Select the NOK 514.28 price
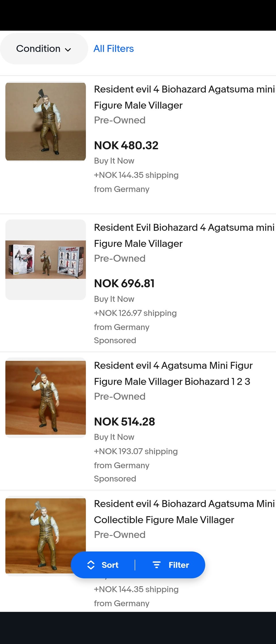This screenshot has height=644, width=276. coord(124,422)
